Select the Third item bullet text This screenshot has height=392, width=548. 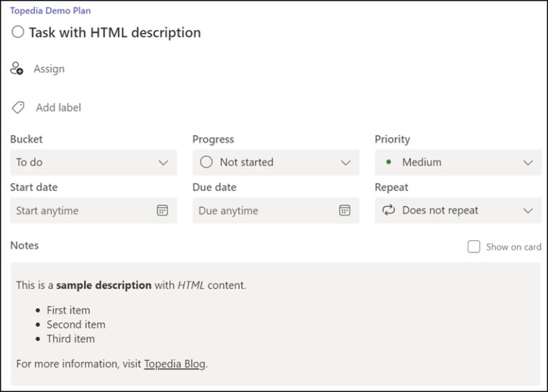click(71, 339)
